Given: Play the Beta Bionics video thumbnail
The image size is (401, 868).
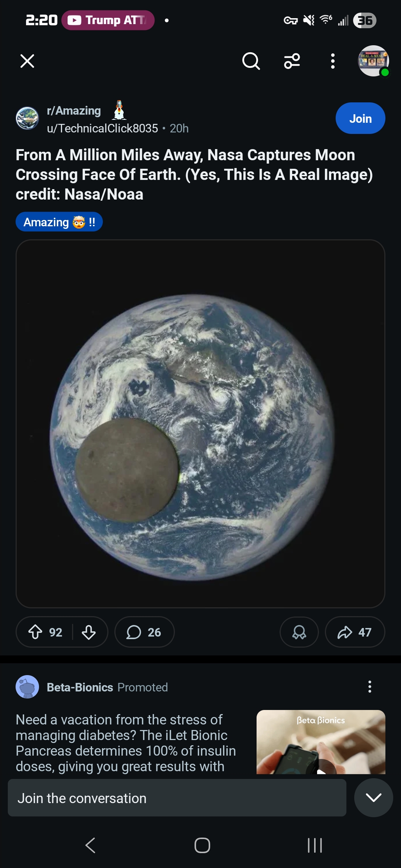Looking at the screenshot, I should [321, 742].
